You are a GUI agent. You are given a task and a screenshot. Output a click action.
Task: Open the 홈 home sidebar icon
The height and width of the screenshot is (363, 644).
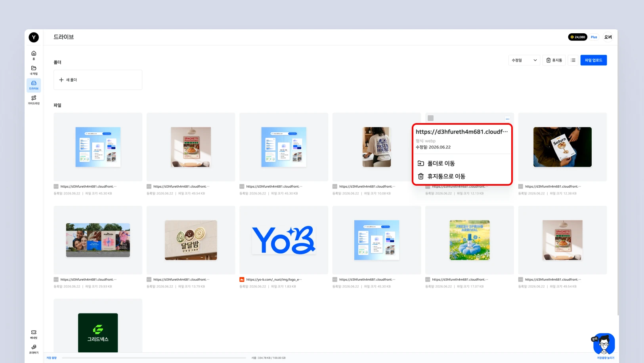(x=34, y=55)
